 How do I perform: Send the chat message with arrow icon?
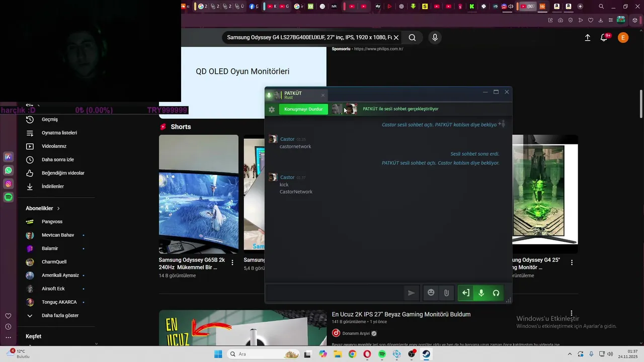point(411,293)
